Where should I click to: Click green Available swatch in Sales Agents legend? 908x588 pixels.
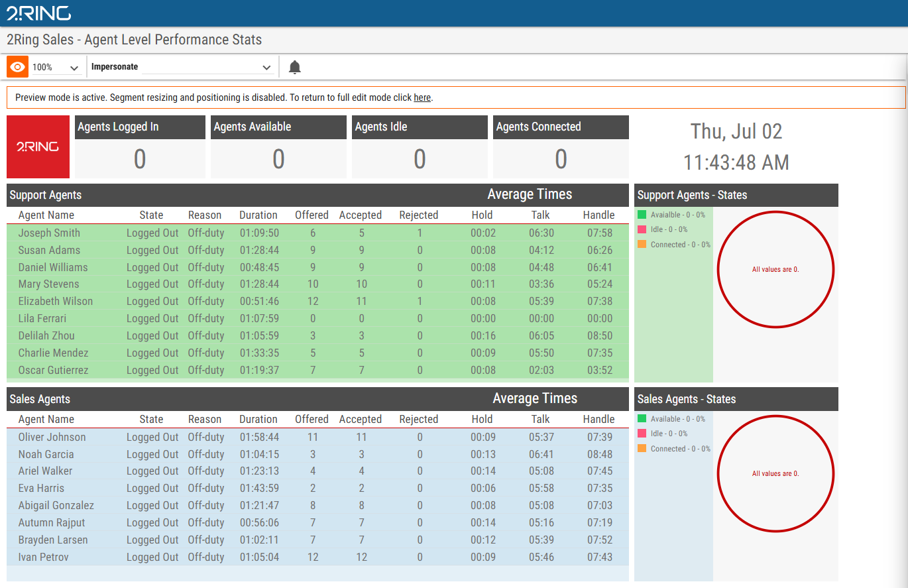(x=642, y=418)
